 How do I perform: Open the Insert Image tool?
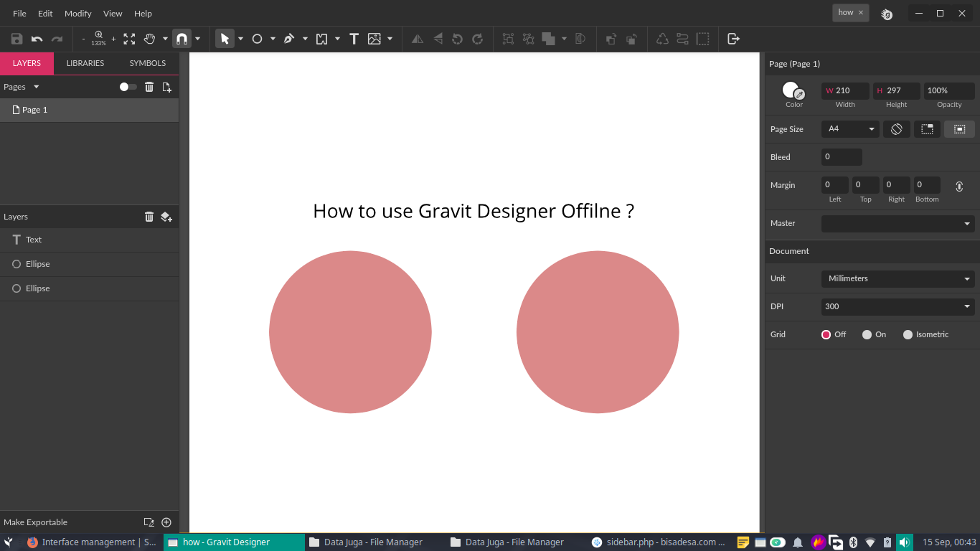[x=374, y=39]
